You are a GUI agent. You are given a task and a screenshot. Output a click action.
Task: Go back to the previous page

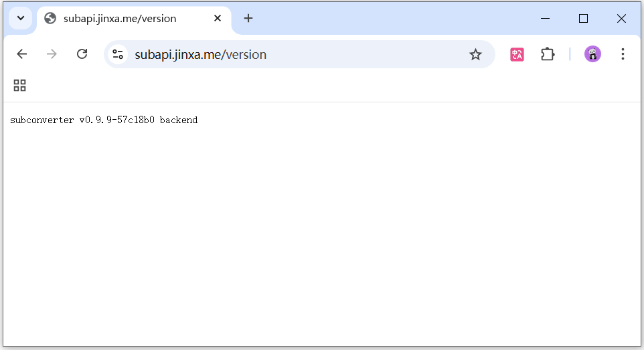(x=22, y=54)
